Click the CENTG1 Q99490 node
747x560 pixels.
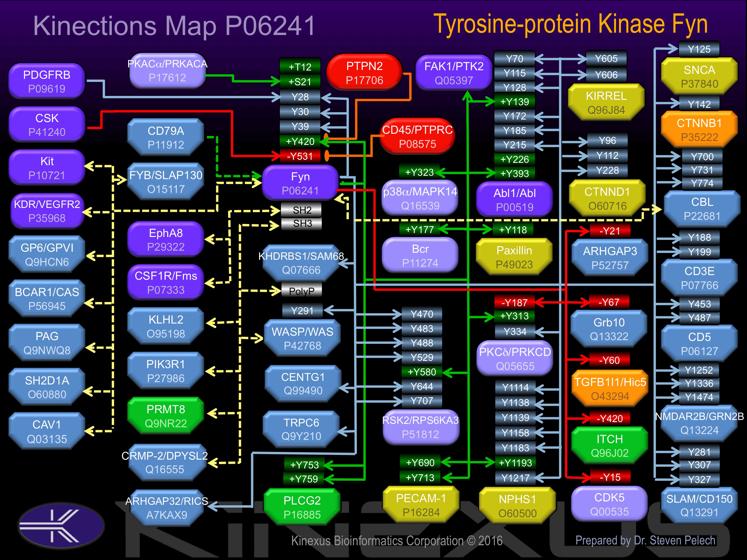303,383
